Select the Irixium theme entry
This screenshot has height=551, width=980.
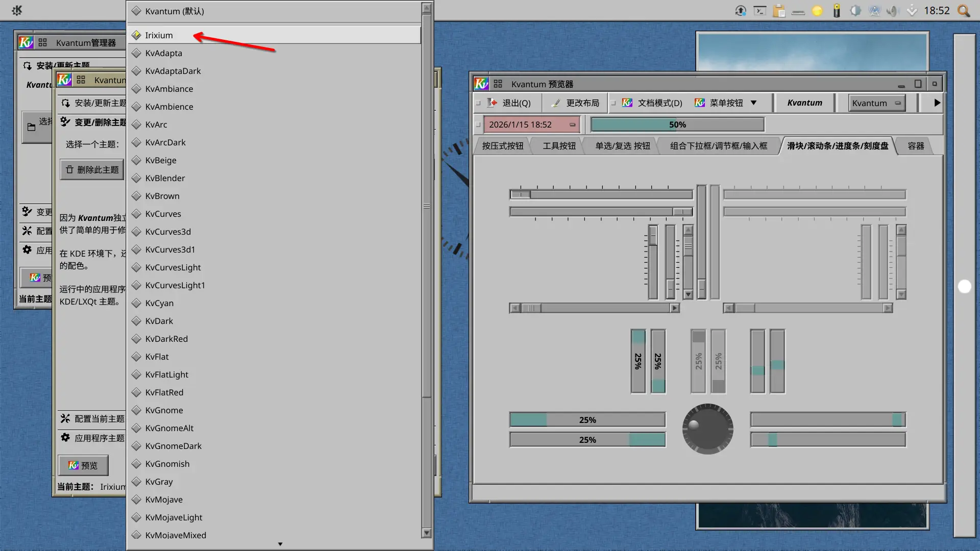(159, 35)
